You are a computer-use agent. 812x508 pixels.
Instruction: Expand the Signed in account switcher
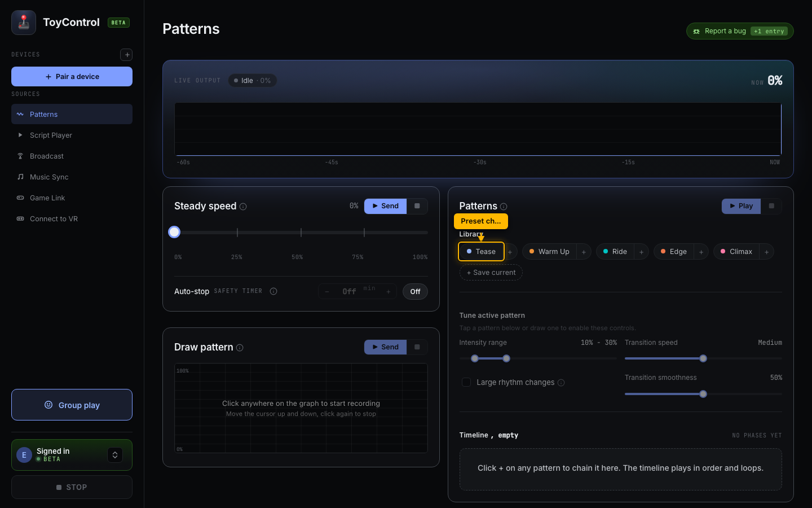coord(115,455)
